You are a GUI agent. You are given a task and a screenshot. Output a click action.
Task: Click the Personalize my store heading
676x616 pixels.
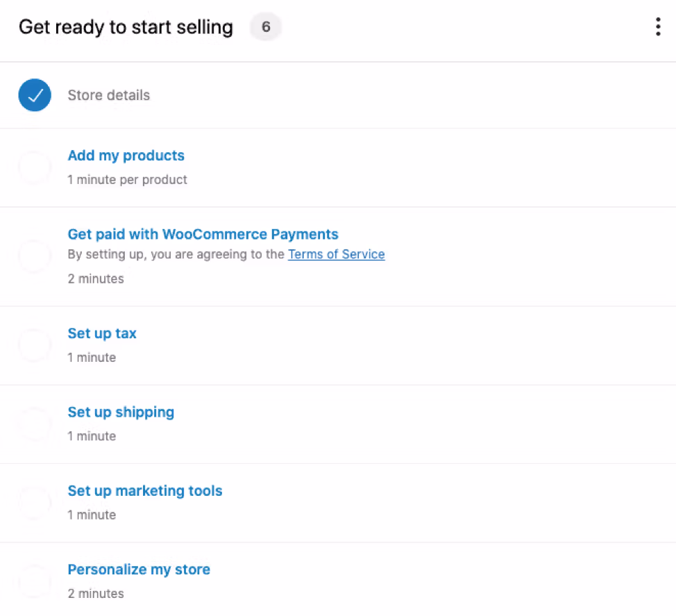138,569
